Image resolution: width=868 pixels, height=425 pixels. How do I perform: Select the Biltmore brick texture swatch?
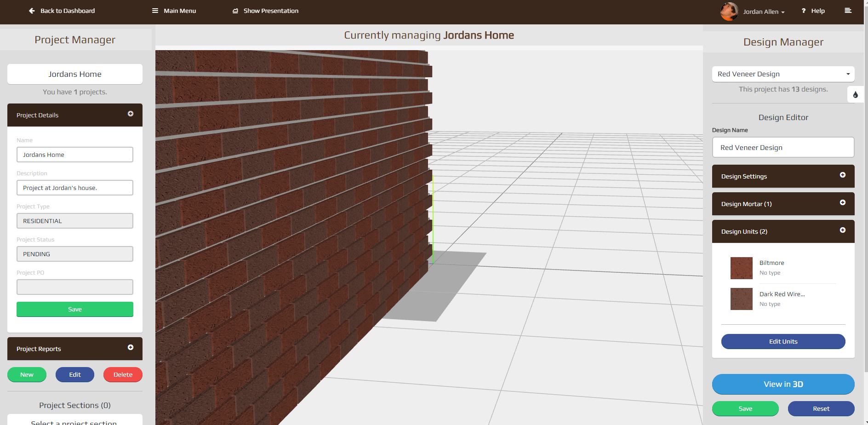tap(741, 268)
